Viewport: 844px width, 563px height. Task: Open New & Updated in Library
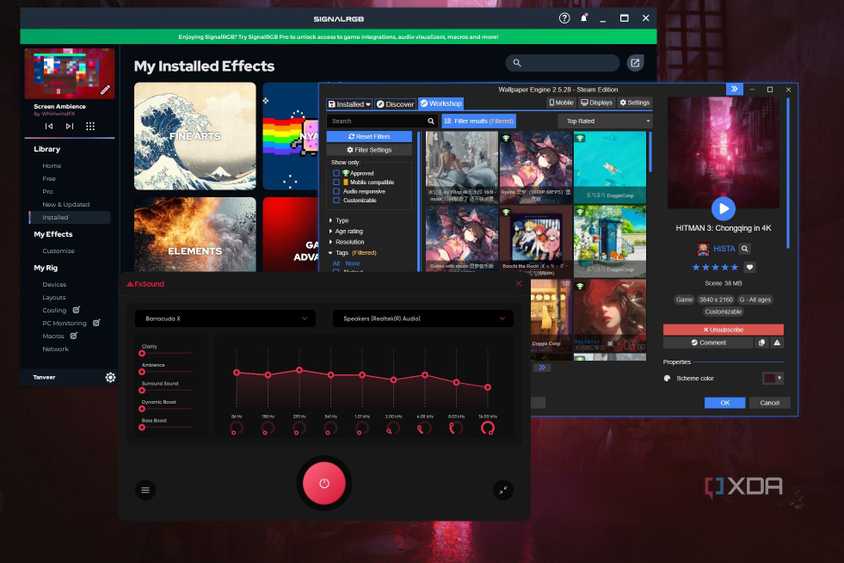[66, 205]
